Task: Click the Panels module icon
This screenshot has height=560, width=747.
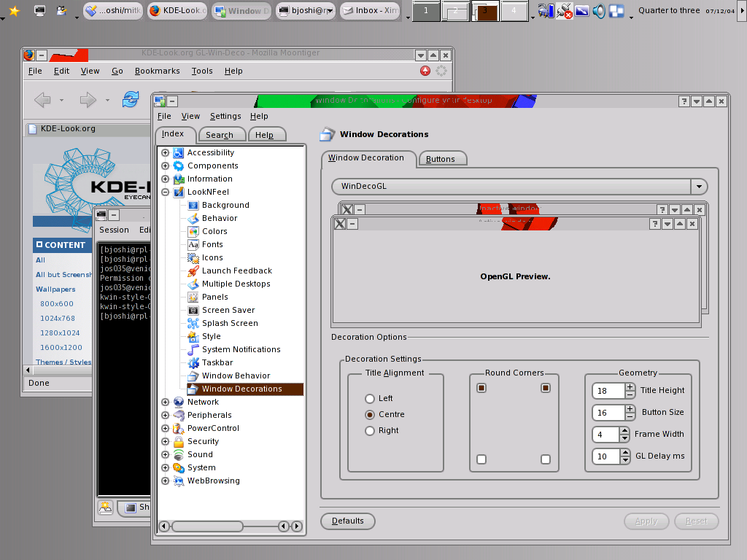Action: [193, 297]
